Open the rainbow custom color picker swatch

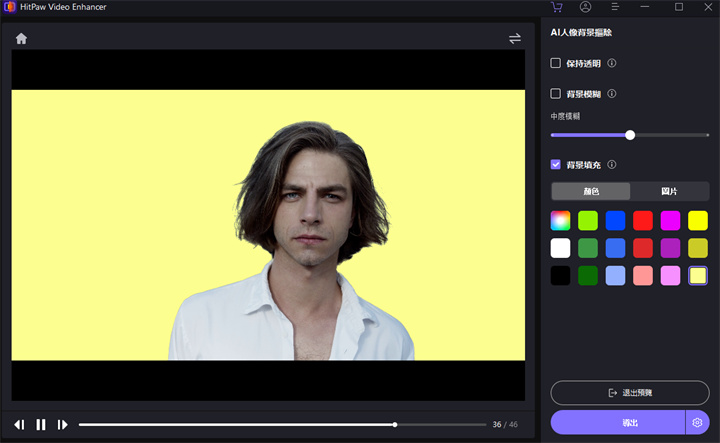pos(560,220)
